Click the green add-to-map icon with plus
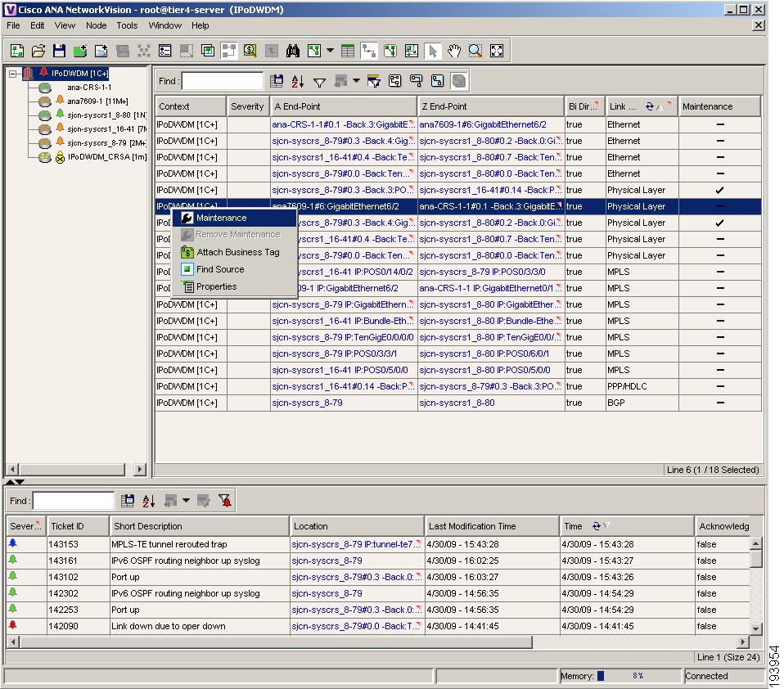The width and height of the screenshot is (784, 689). coord(80,51)
